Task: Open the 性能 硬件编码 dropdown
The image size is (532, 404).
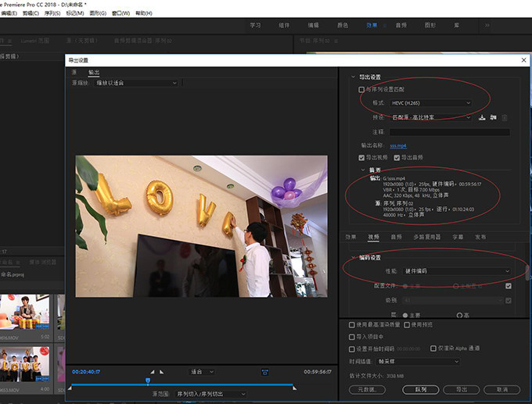Action: [457, 271]
